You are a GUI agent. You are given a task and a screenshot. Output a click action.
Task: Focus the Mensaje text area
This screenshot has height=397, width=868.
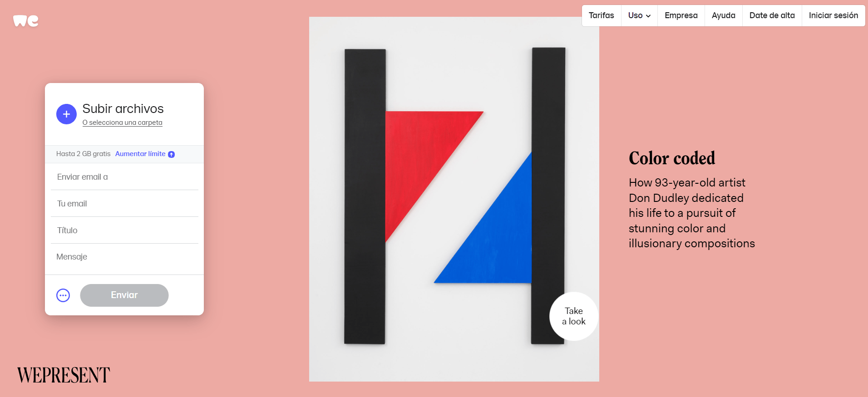pos(124,257)
